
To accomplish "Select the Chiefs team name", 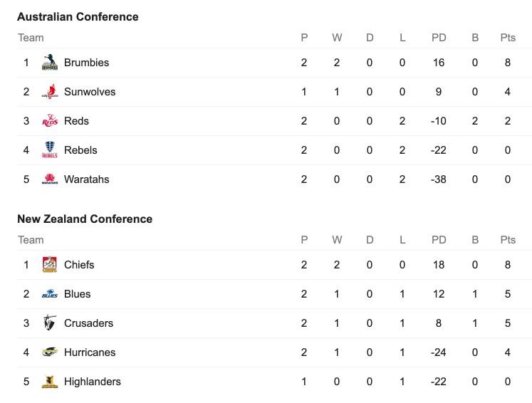I will click(79, 265).
